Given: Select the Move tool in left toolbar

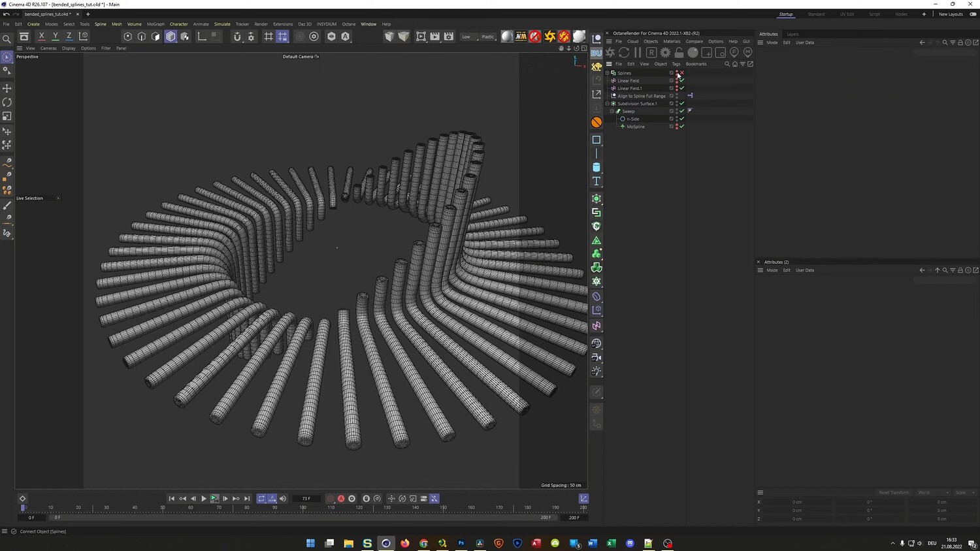Looking at the screenshot, I should 7,88.
